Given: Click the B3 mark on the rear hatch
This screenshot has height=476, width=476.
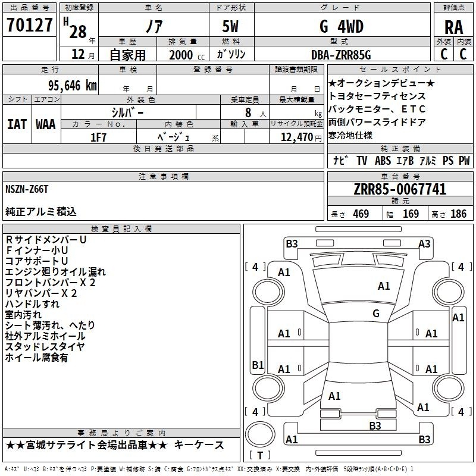Looking at the screenshot, I should (x=375, y=425).
